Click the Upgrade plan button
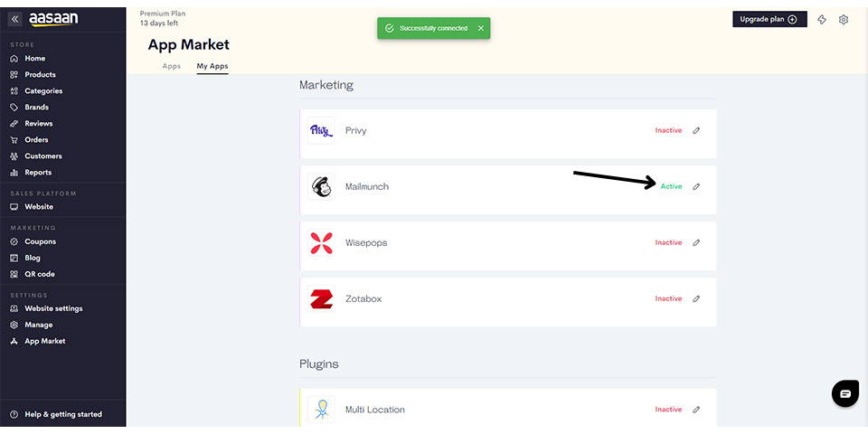This screenshot has height=434, width=868. (x=769, y=19)
